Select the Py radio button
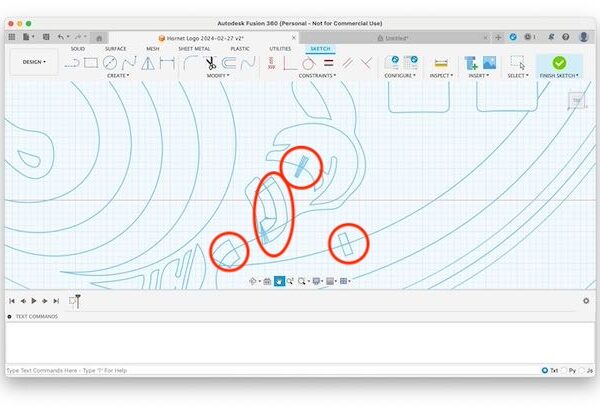 (x=564, y=370)
